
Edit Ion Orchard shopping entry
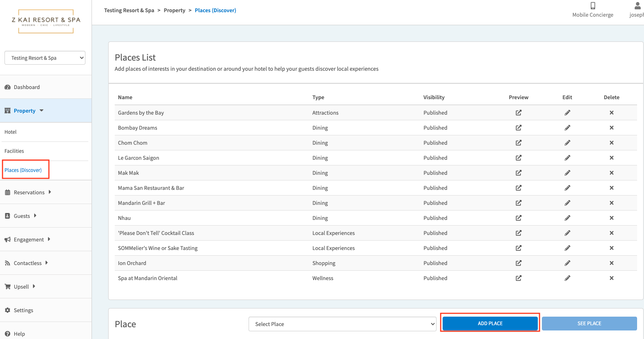[x=567, y=263]
